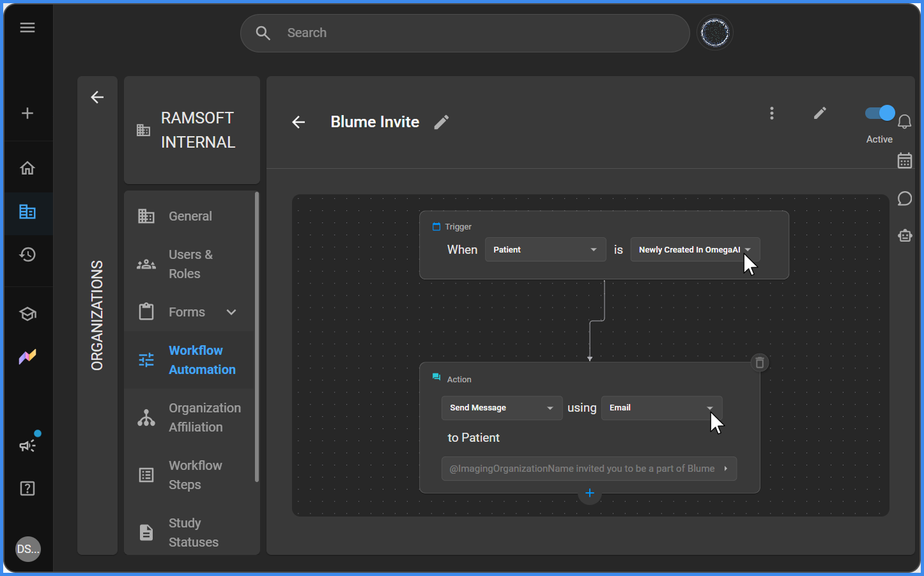This screenshot has height=576, width=924.
Task: Open Users & Roles section
Action: [190, 264]
